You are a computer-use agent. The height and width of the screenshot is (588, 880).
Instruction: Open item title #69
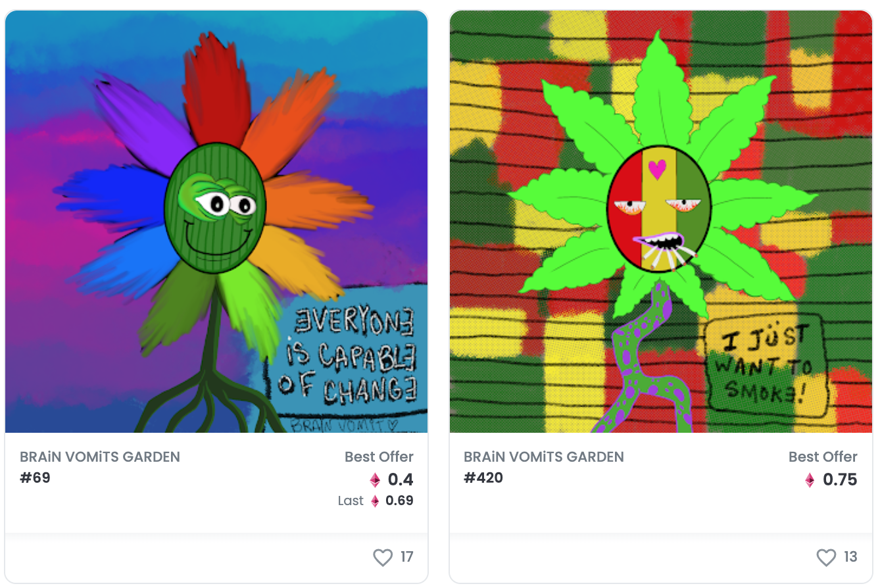36,478
